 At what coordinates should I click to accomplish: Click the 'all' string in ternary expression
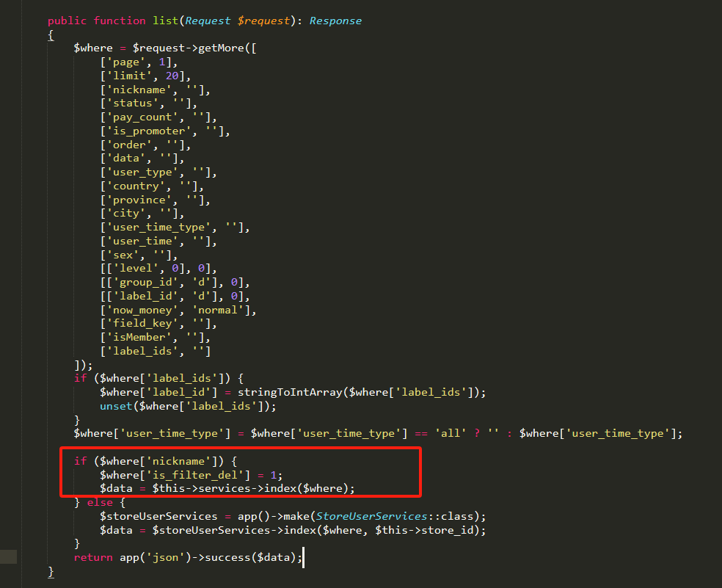tap(451, 433)
